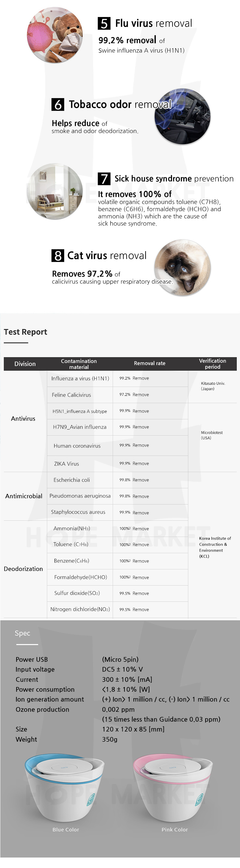Click the Division column header
Image resolution: width=240 pixels, height=868 pixels.
click(x=25, y=364)
